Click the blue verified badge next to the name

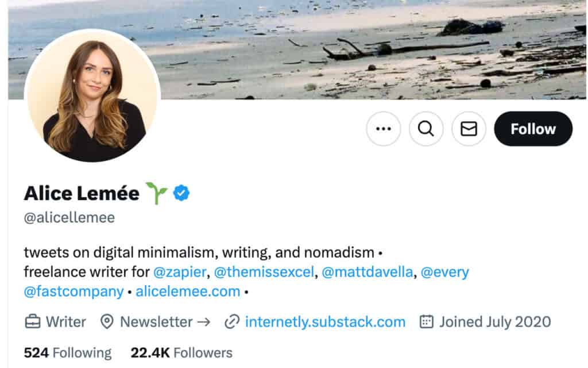coord(181,193)
